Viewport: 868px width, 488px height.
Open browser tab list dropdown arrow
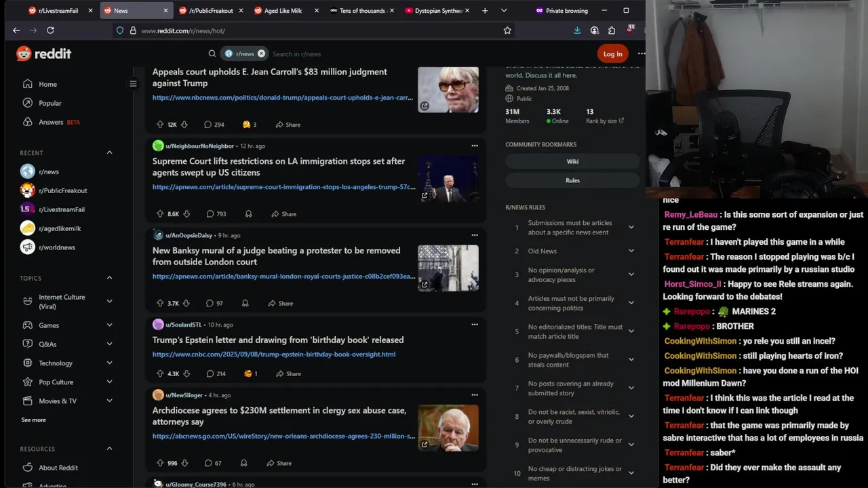pos(504,11)
